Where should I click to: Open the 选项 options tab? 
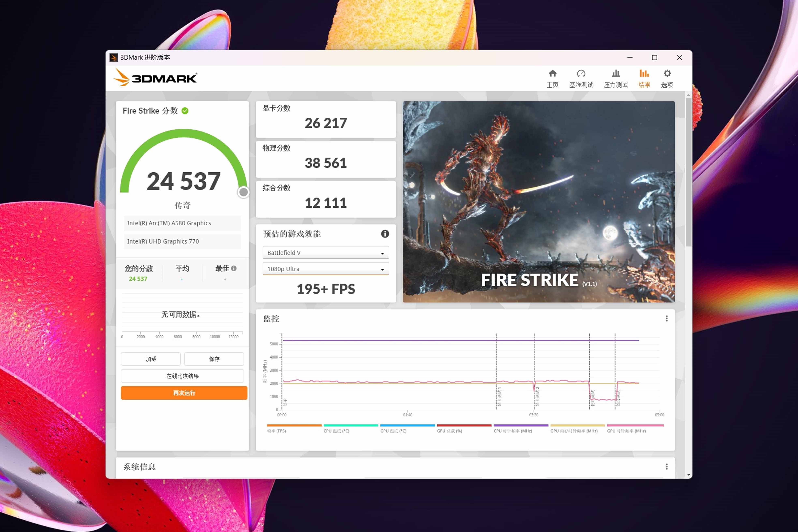[x=667, y=79]
